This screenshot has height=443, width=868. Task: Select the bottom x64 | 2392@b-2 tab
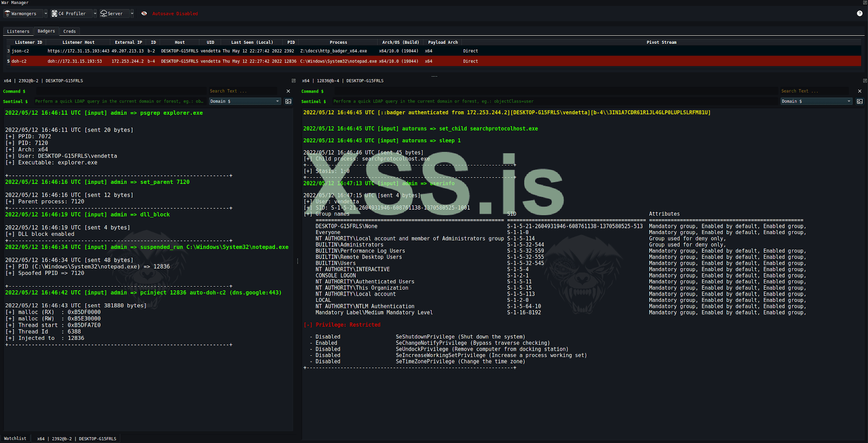coord(76,438)
